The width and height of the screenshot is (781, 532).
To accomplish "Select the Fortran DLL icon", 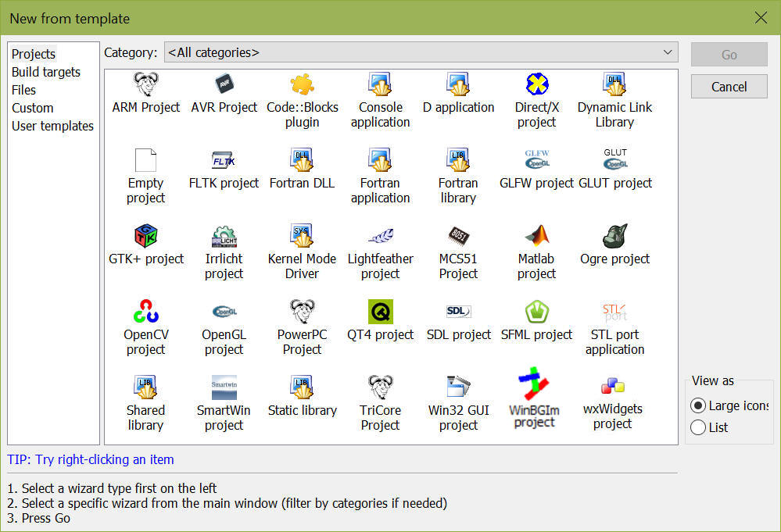I will coord(303,159).
